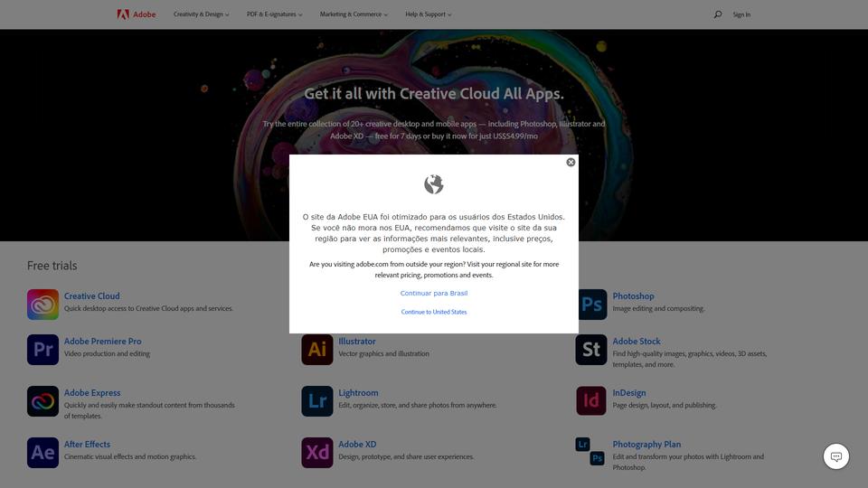
Task: Click the Adobe Stock St icon
Action: coord(591,350)
